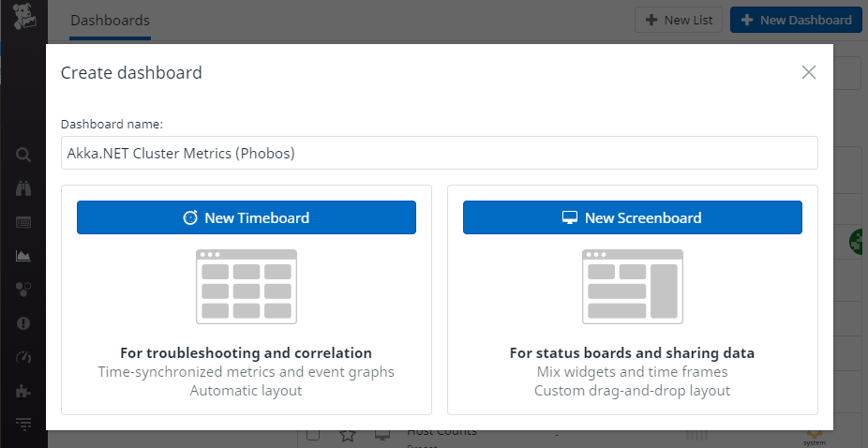Select the Dashboards tab behind the dialog
868x448 pixels.
pos(111,21)
